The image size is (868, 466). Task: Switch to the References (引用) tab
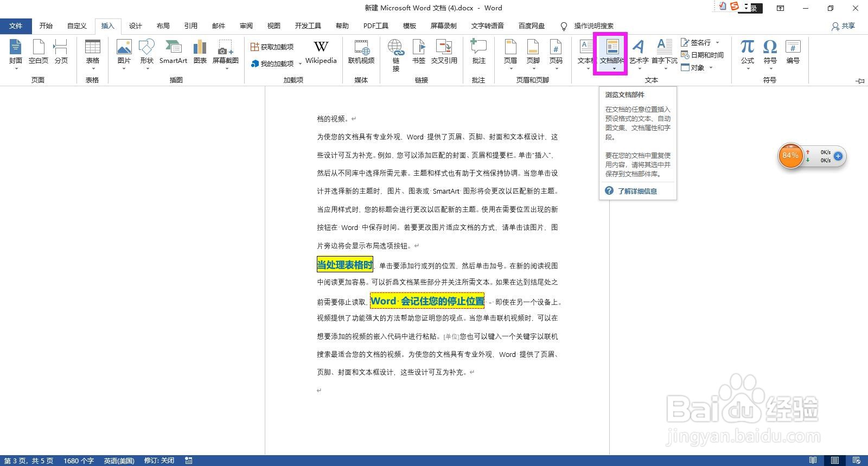pyautogui.click(x=191, y=25)
